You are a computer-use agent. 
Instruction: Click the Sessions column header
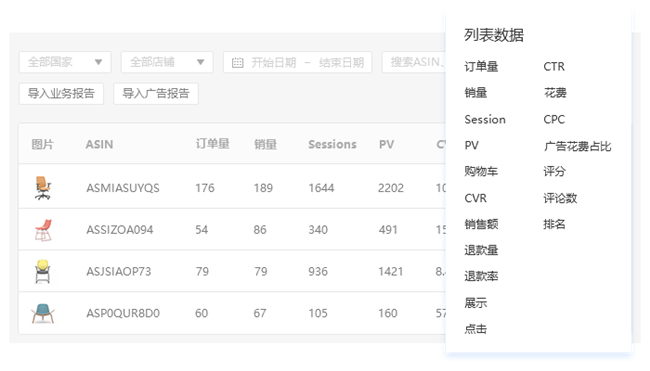pyautogui.click(x=332, y=144)
